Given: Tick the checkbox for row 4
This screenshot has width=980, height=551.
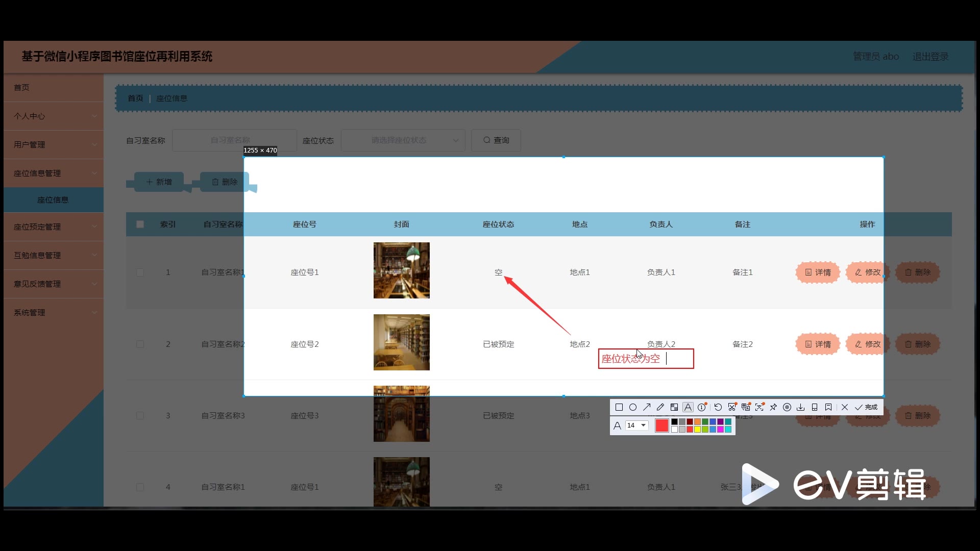Looking at the screenshot, I should point(140,487).
